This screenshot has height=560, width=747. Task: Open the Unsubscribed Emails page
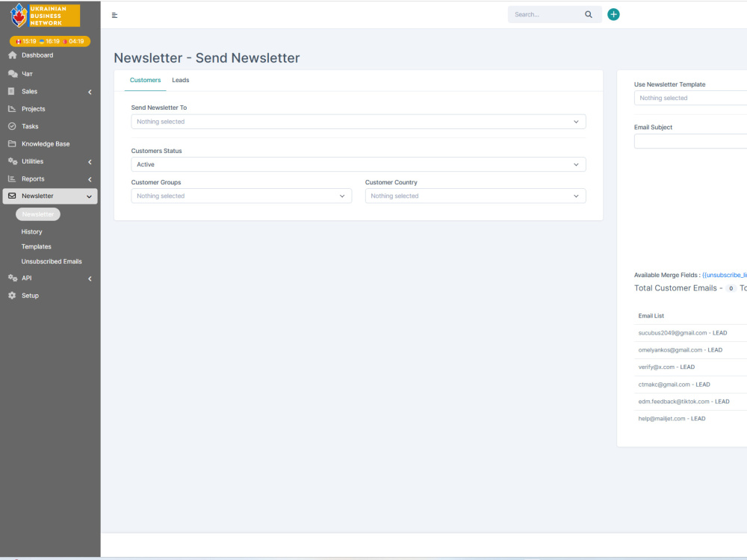tap(52, 261)
